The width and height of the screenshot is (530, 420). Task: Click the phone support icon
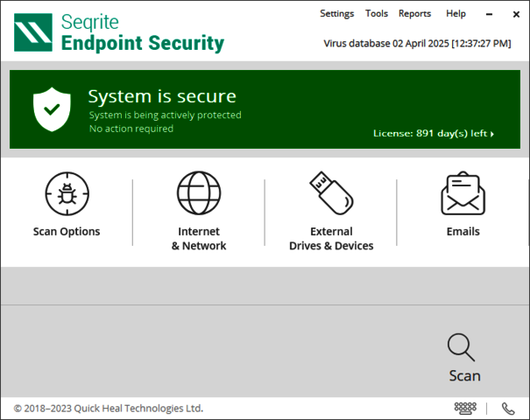(508, 408)
